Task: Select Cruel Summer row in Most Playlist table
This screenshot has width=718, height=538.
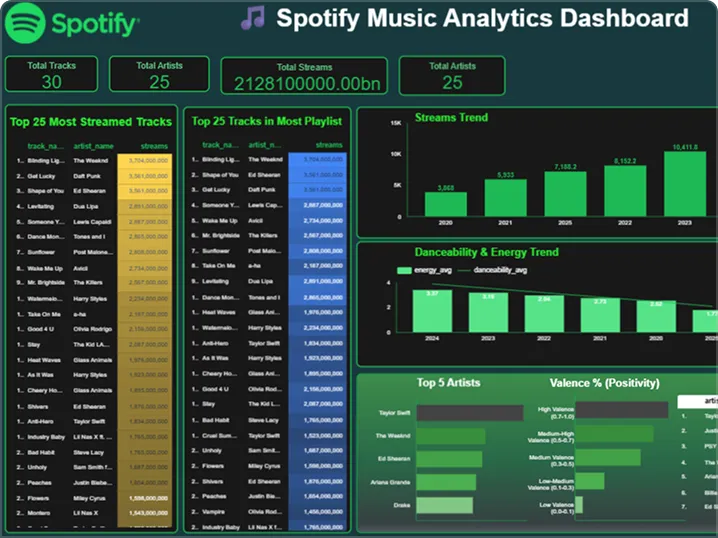Action: coord(269,436)
